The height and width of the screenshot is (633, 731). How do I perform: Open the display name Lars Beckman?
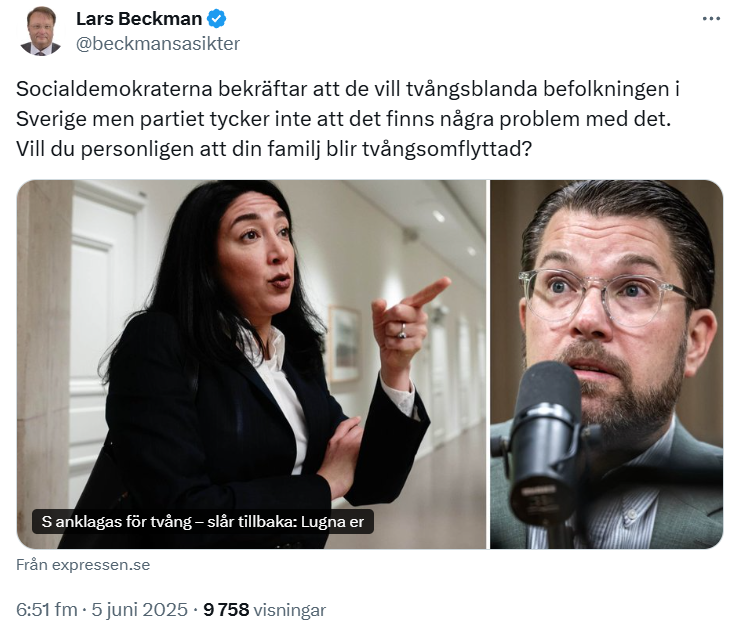click(x=139, y=19)
